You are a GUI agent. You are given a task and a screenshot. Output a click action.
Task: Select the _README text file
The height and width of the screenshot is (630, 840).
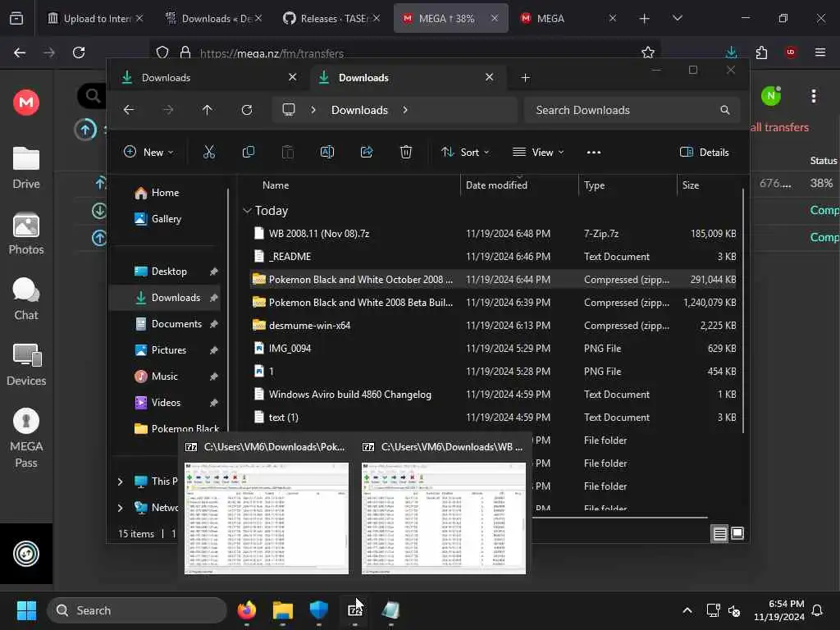coord(493,257)
